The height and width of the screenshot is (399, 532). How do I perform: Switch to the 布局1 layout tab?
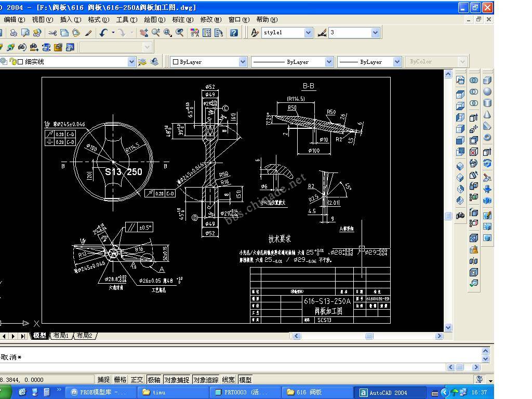tap(61, 336)
